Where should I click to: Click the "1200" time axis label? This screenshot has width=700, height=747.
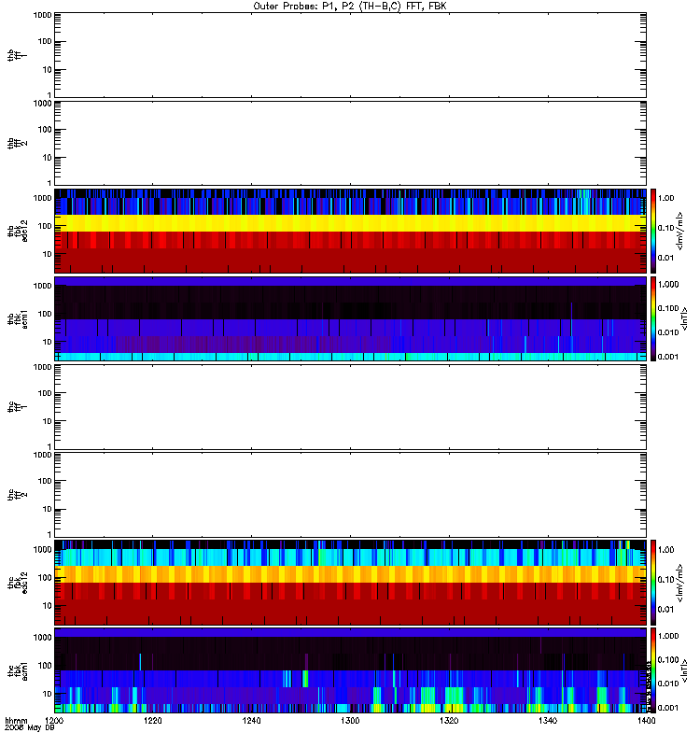click(x=54, y=721)
